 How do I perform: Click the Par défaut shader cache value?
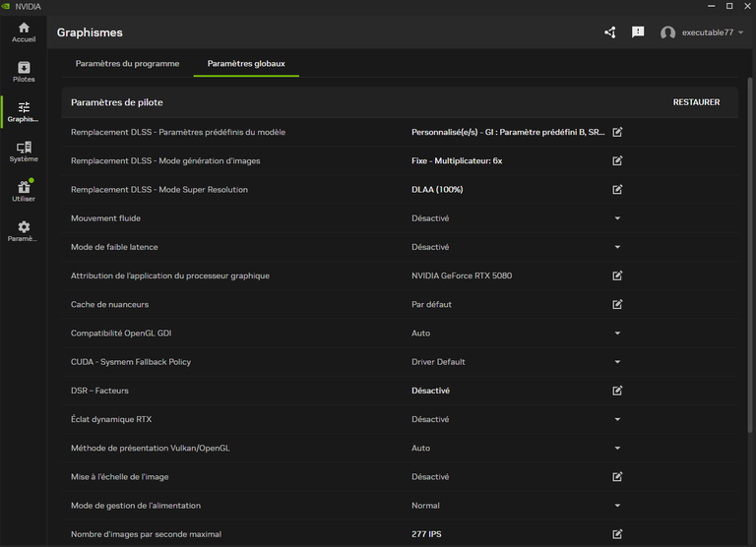431,305
